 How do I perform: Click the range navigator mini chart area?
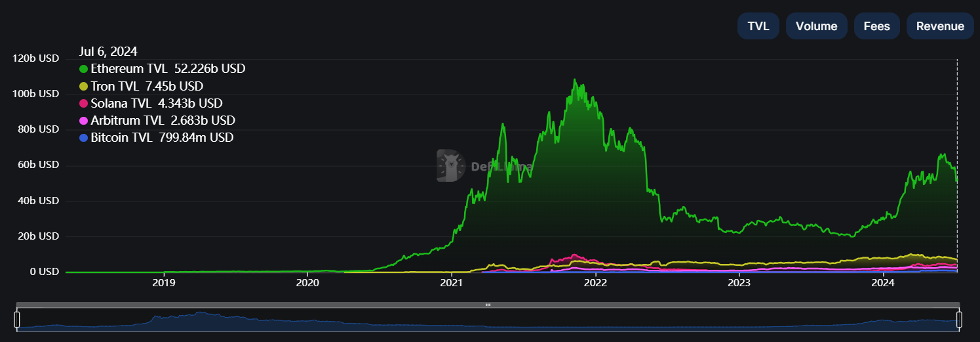(488, 320)
